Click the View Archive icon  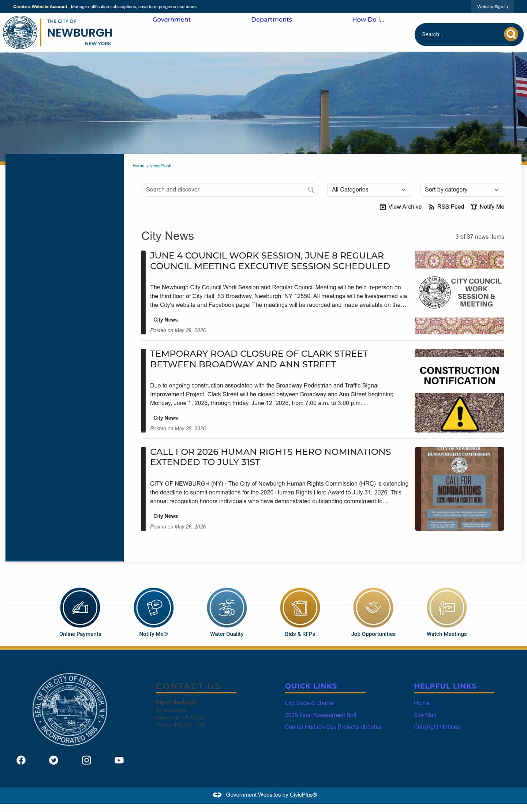[382, 207]
